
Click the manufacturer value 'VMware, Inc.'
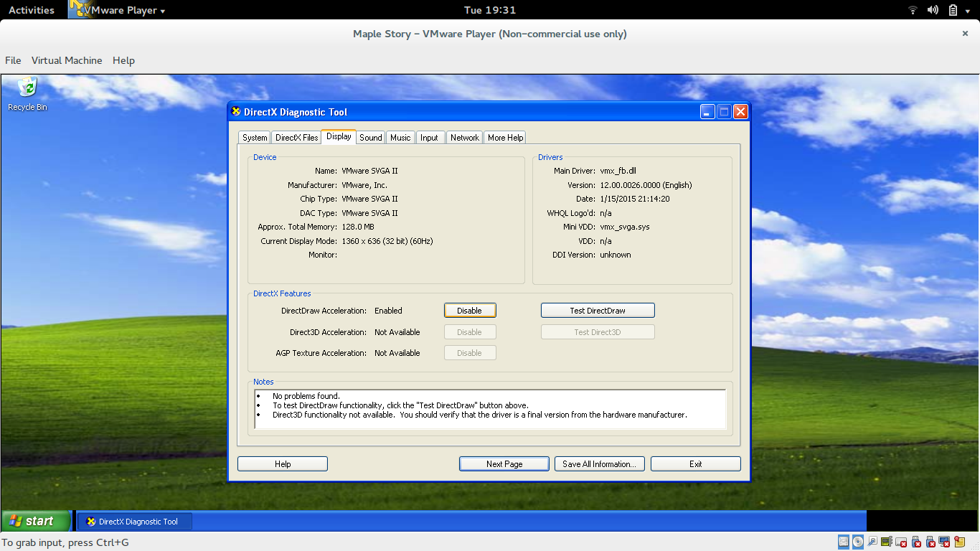click(x=364, y=185)
